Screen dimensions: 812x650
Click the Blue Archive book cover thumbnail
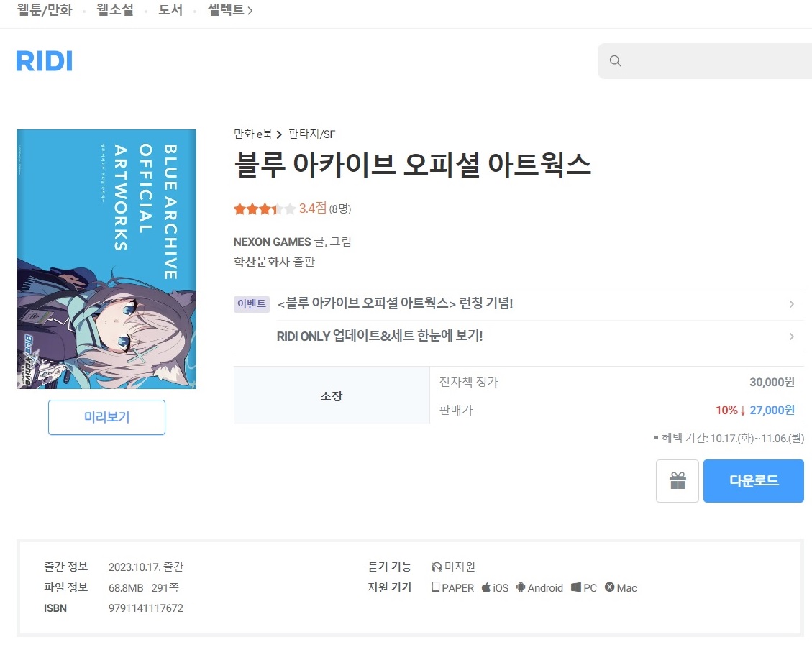[106, 259]
